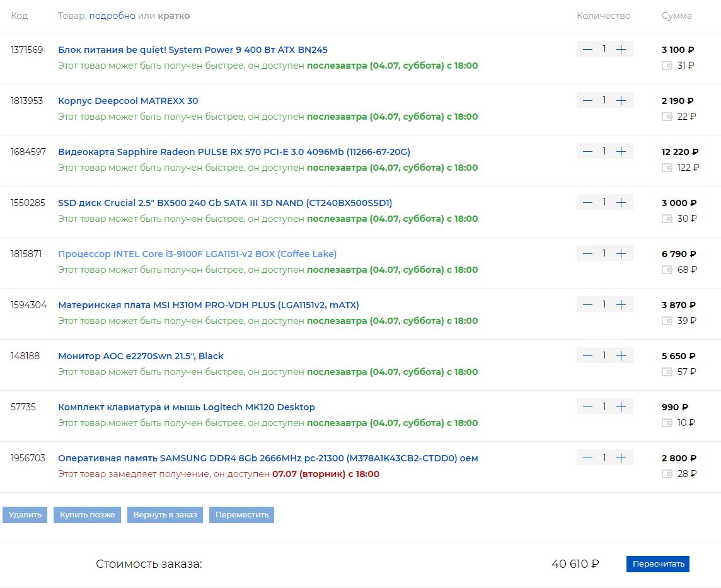This screenshot has width=721, height=588.
Task: Switch product view to кратко
Action: tap(174, 16)
